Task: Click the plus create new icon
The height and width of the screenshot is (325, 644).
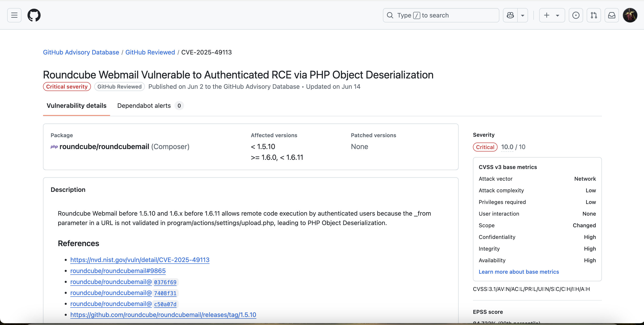Action: [x=547, y=15]
